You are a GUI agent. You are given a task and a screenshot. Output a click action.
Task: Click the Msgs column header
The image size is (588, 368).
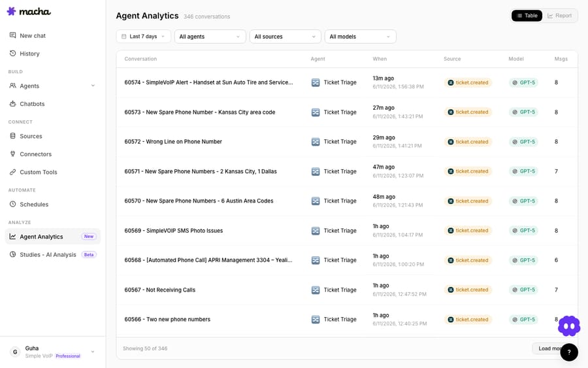pos(561,59)
